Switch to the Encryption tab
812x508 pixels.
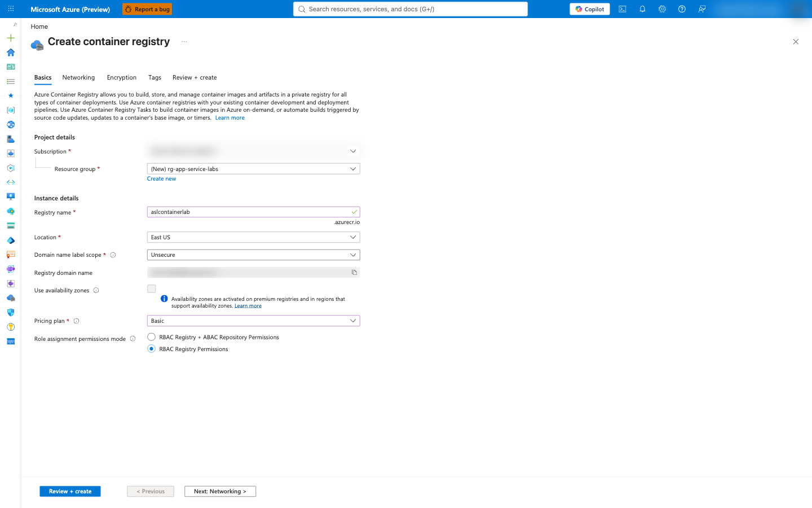pos(122,77)
